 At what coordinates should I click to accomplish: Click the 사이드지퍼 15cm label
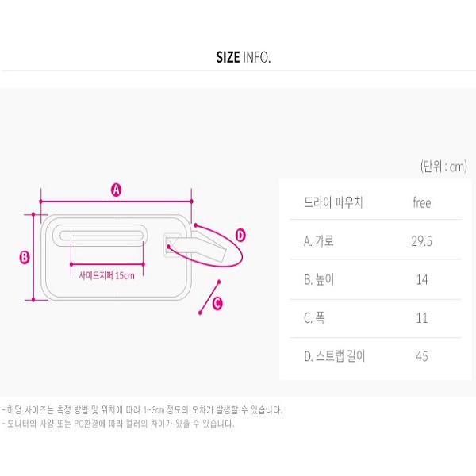tap(106, 275)
